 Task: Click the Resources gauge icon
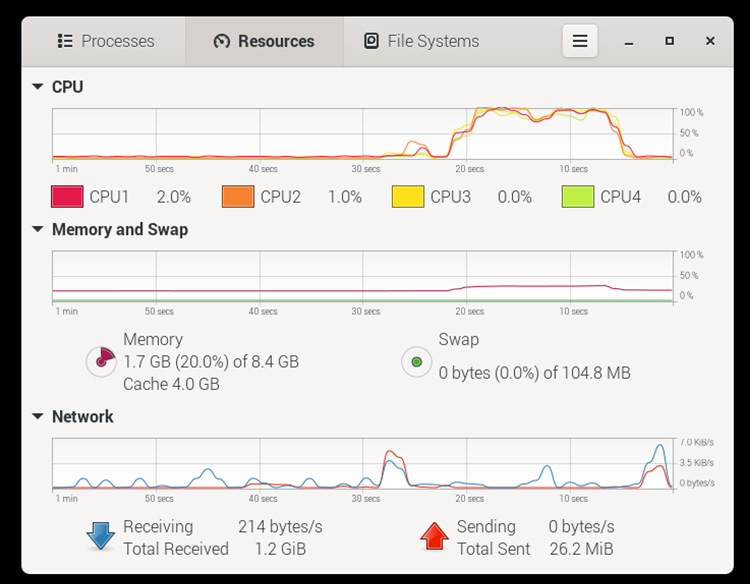click(x=221, y=41)
